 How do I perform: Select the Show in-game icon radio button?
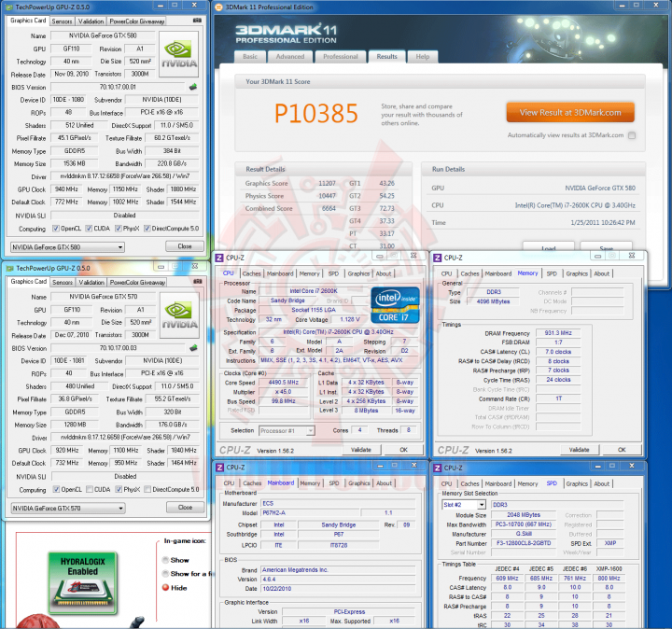coord(165,560)
